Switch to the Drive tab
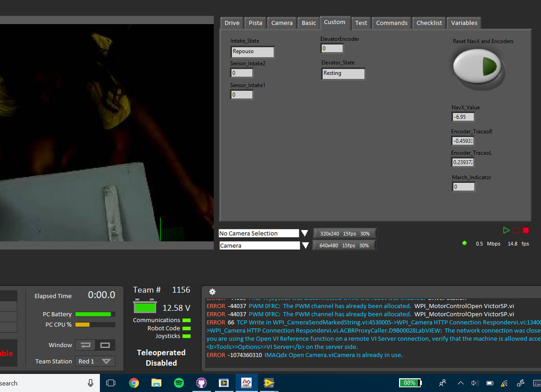The height and width of the screenshot is (392, 541). click(x=231, y=23)
